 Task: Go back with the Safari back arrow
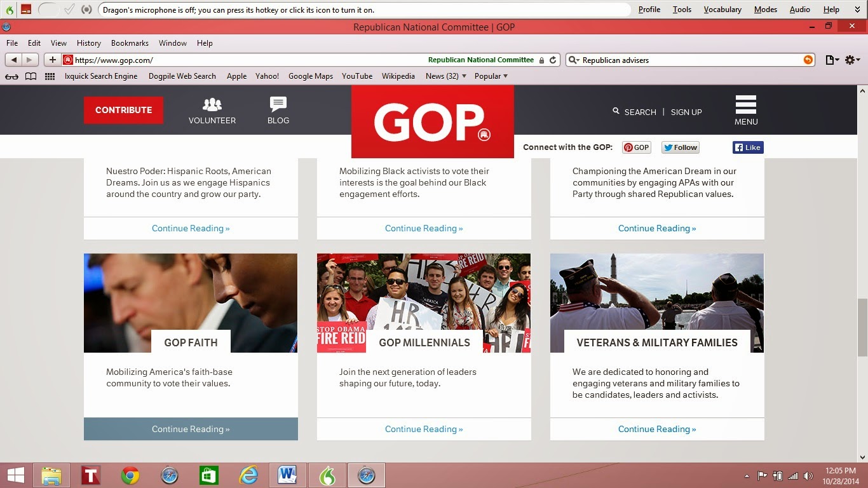click(x=13, y=60)
